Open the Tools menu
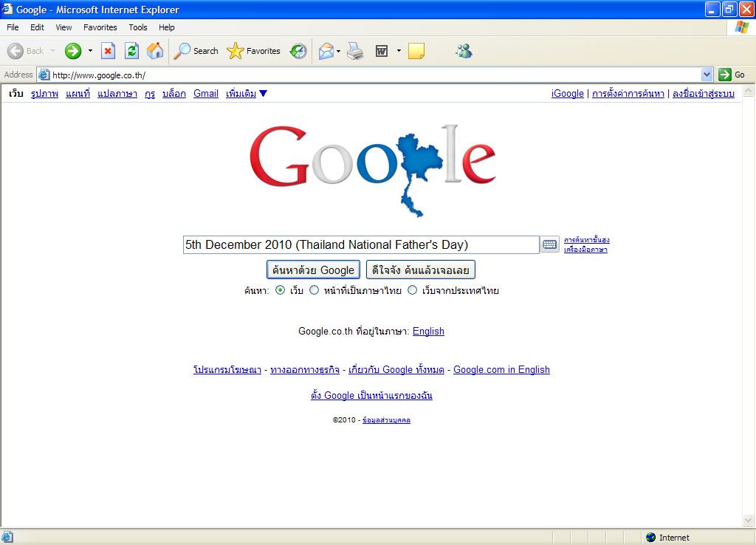Screen dimensions: 756x545 [x=138, y=27]
